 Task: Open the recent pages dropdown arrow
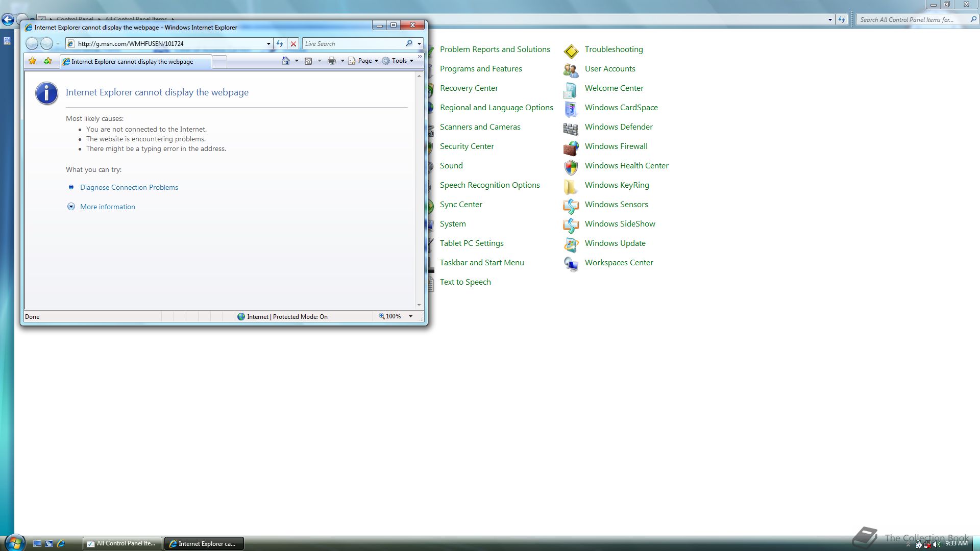[58, 44]
